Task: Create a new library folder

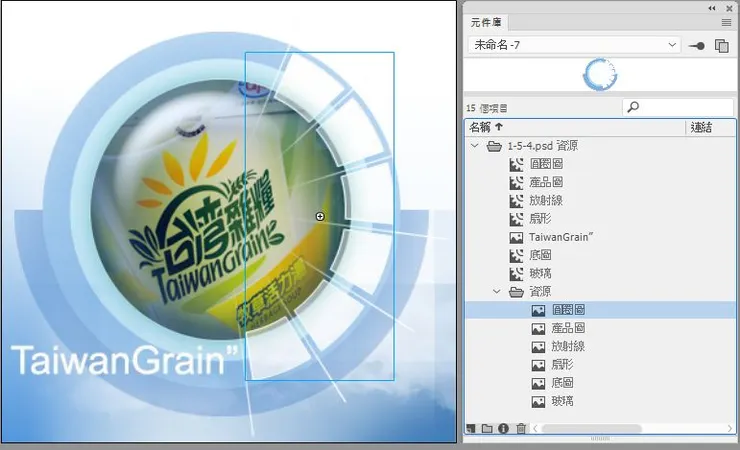Action: [487, 428]
